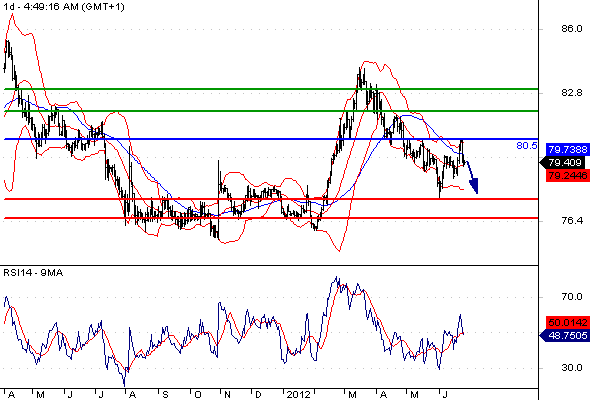This screenshot has width=590, height=400.
Task: Select the S month marker on time axis
Action: [x=166, y=395]
